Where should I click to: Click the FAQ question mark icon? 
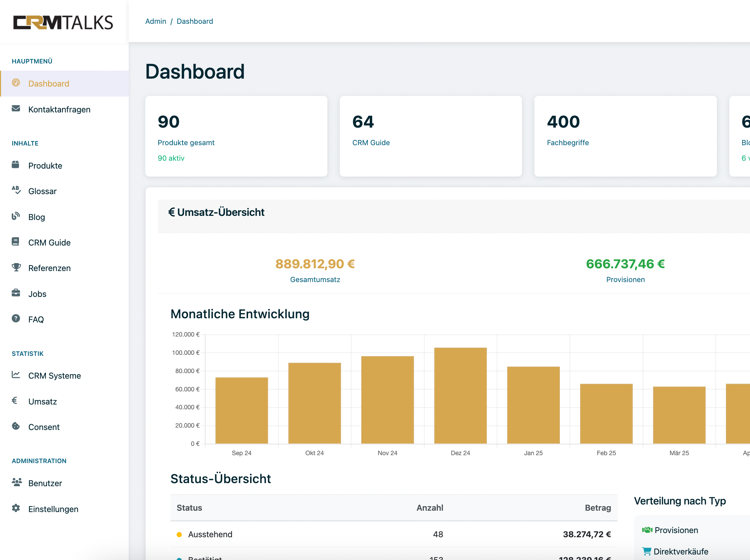[16, 318]
